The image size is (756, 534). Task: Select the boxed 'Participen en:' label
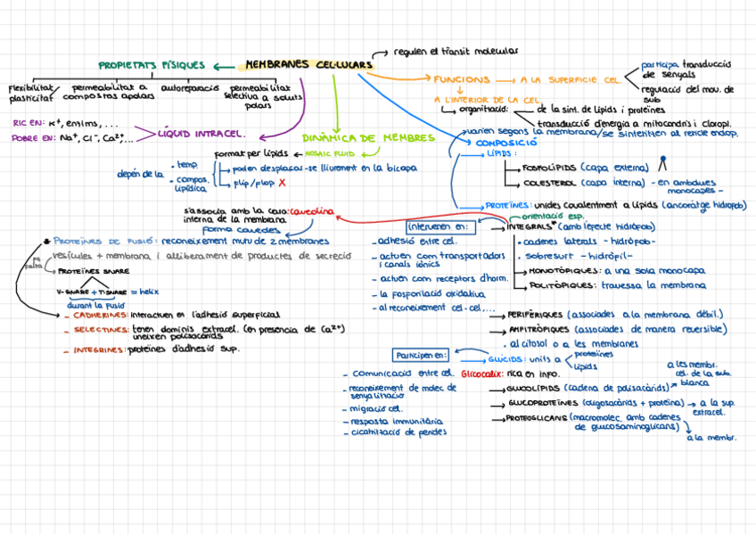point(421,356)
